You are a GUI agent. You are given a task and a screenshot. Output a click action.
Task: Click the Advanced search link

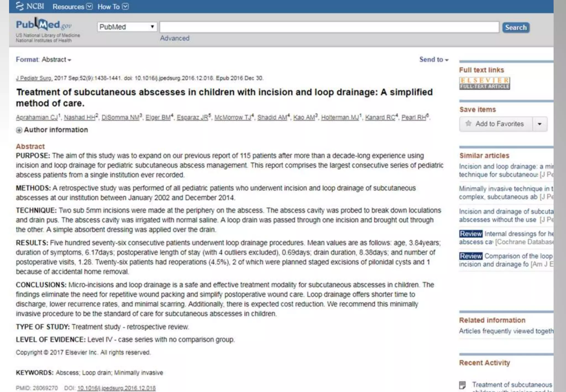tap(175, 38)
